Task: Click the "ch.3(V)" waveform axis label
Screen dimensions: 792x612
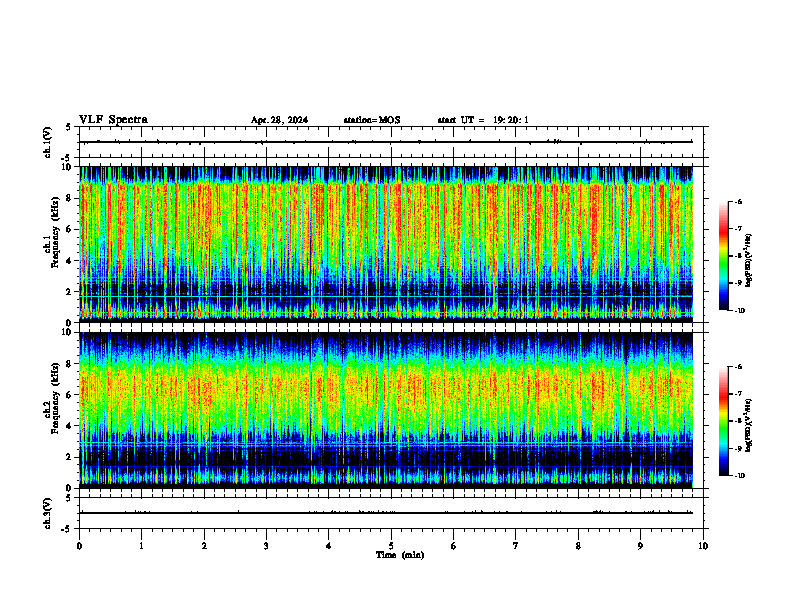Action: coord(47,513)
